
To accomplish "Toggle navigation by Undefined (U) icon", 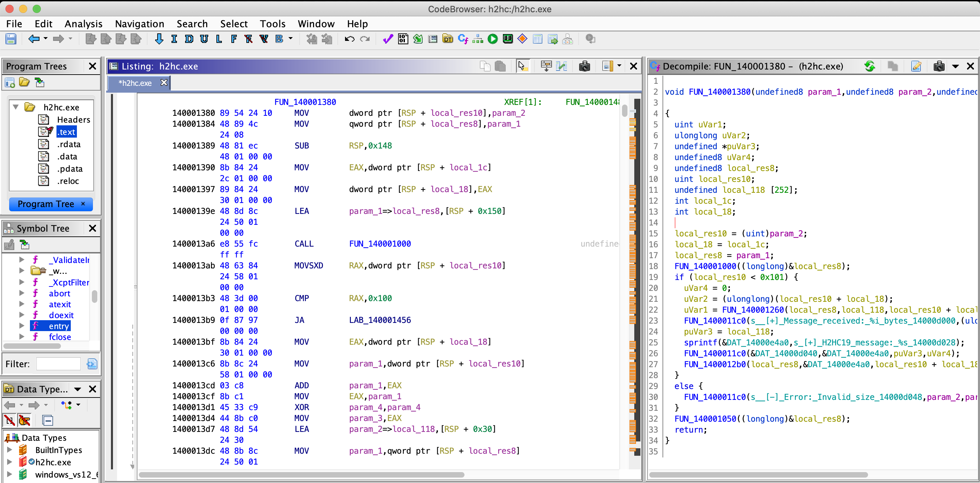I will (204, 39).
